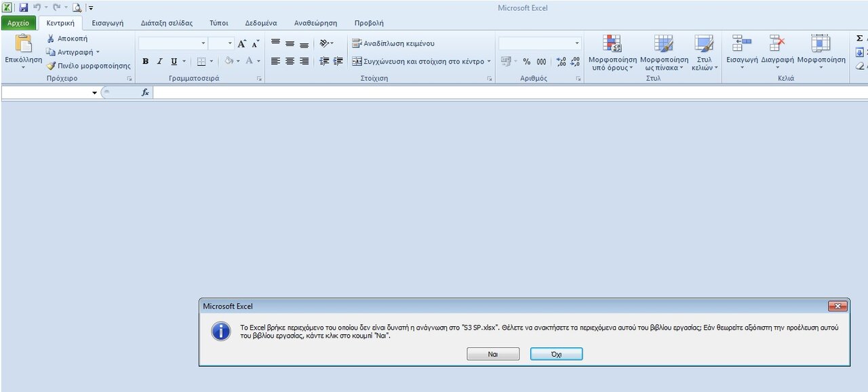Click the font color A button
The width and height of the screenshot is (868, 392).
pos(249,61)
